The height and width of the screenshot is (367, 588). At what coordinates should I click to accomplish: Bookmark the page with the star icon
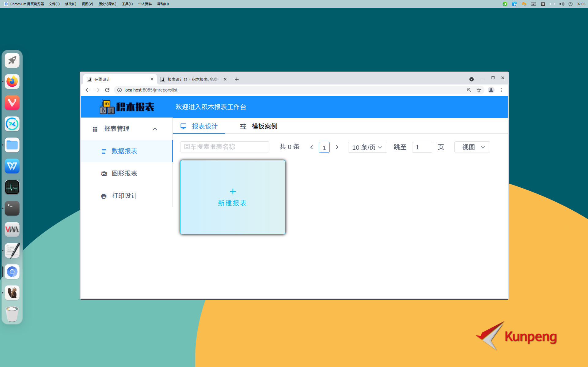tap(479, 90)
